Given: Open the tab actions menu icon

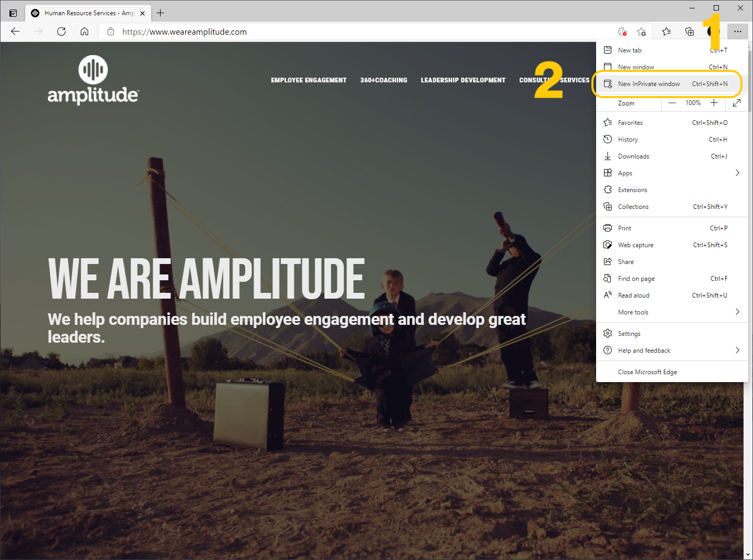Looking at the screenshot, I should point(13,13).
